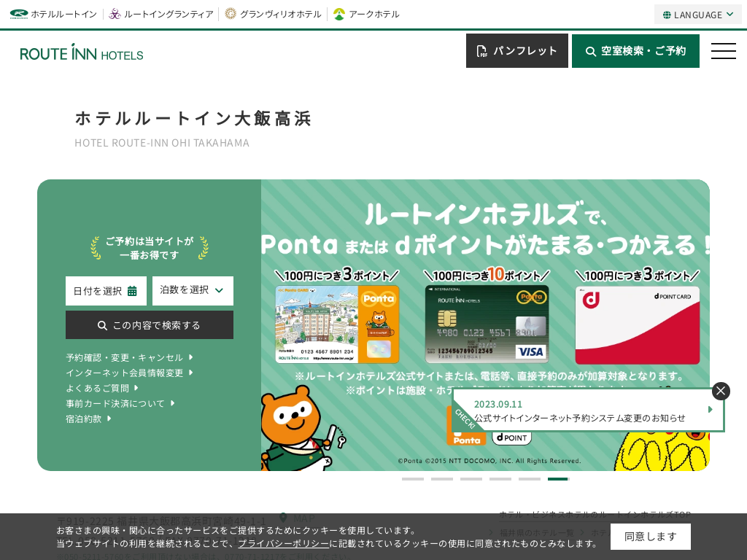Open アークホテル brand link
The image size is (747, 560).
pyautogui.click(x=366, y=15)
